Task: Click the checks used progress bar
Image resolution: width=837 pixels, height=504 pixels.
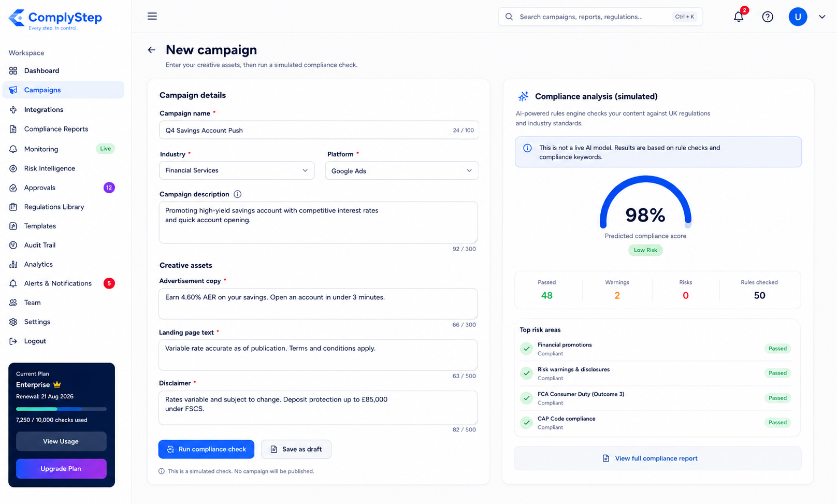Action: tap(61, 409)
